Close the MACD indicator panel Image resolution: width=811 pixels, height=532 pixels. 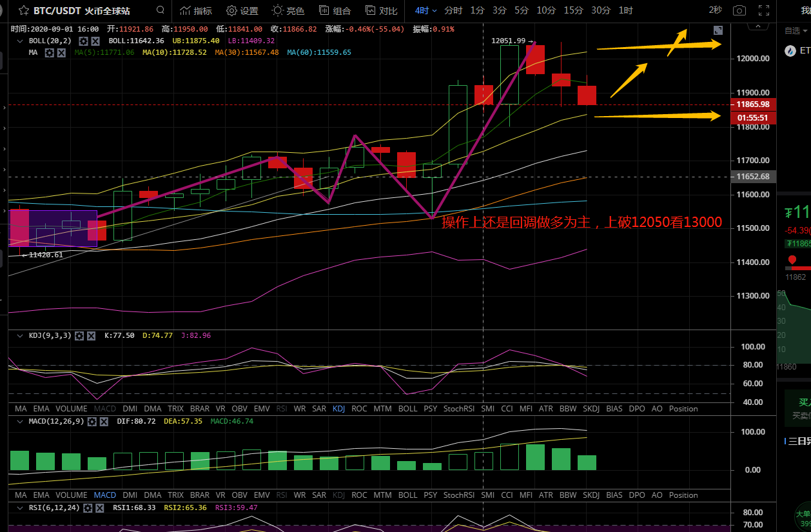104,422
